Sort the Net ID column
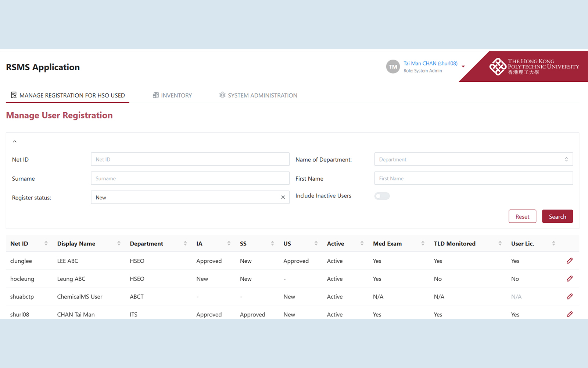The width and height of the screenshot is (588, 368). coord(46,243)
